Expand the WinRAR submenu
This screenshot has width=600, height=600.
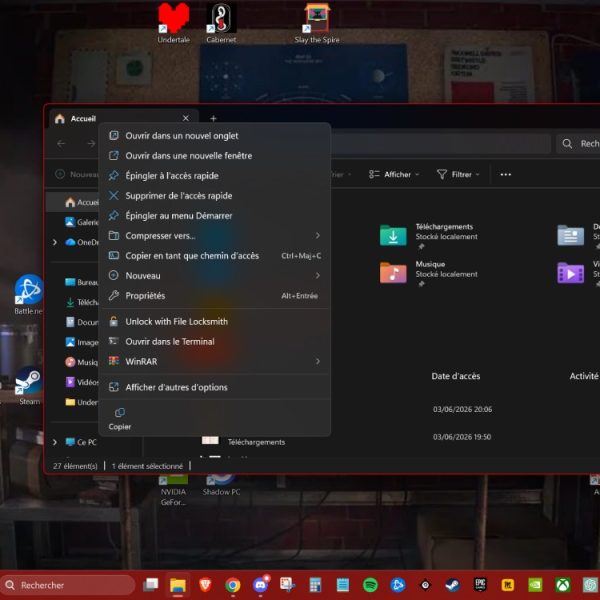214,361
